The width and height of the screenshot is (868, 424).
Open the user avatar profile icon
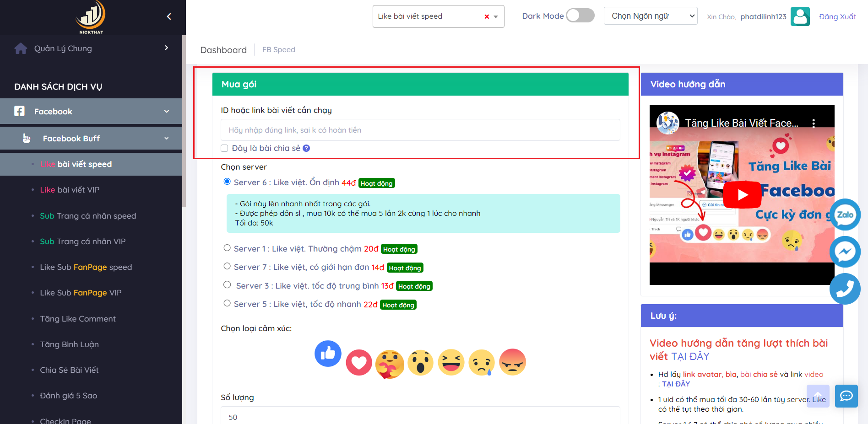click(x=800, y=16)
